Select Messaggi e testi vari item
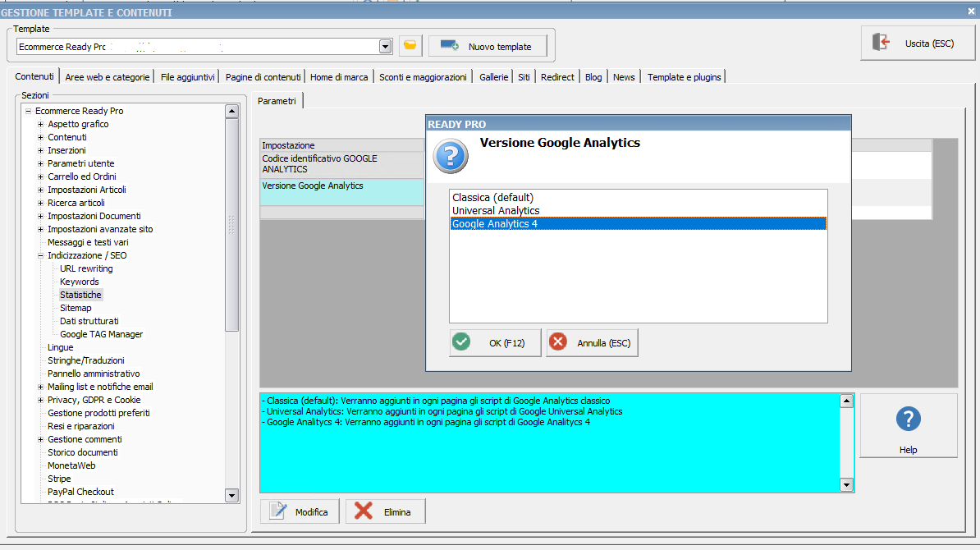 click(88, 242)
